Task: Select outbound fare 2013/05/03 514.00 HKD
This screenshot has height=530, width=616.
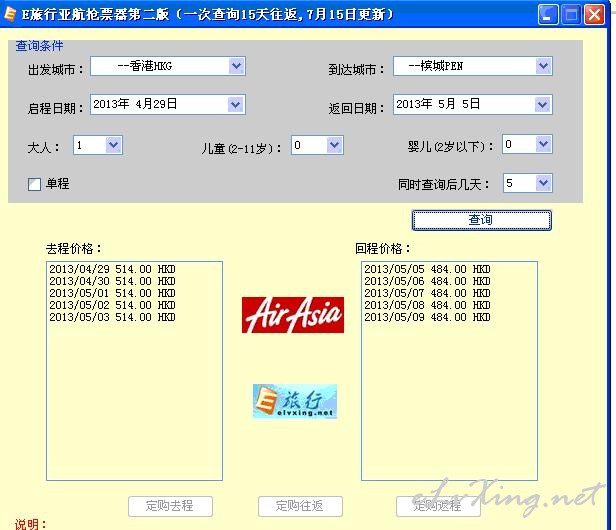Action: pyautogui.click(x=112, y=317)
